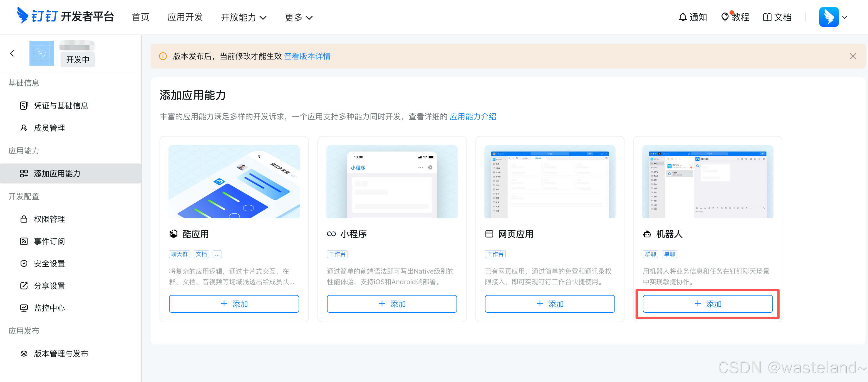This screenshot has width=868, height=382.
Task: Open 版本管理与发布 version management
Action: pos(61,353)
